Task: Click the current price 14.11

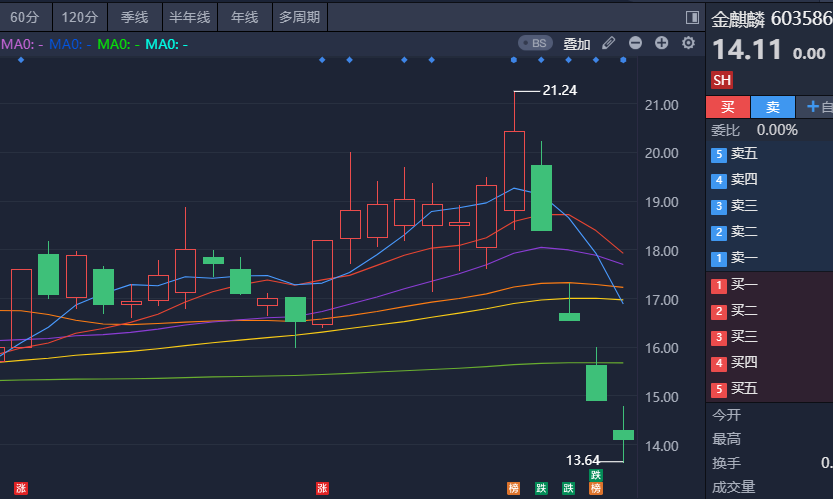Action: tap(747, 50)
